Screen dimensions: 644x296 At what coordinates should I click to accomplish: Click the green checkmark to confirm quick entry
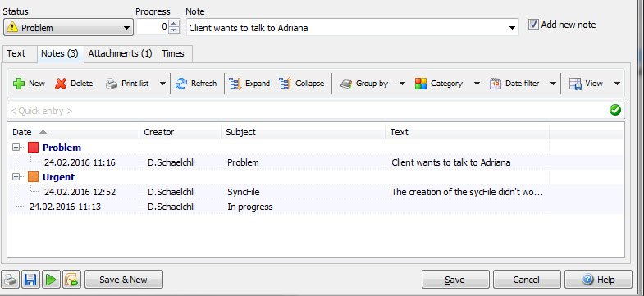(x=614, y=110)
